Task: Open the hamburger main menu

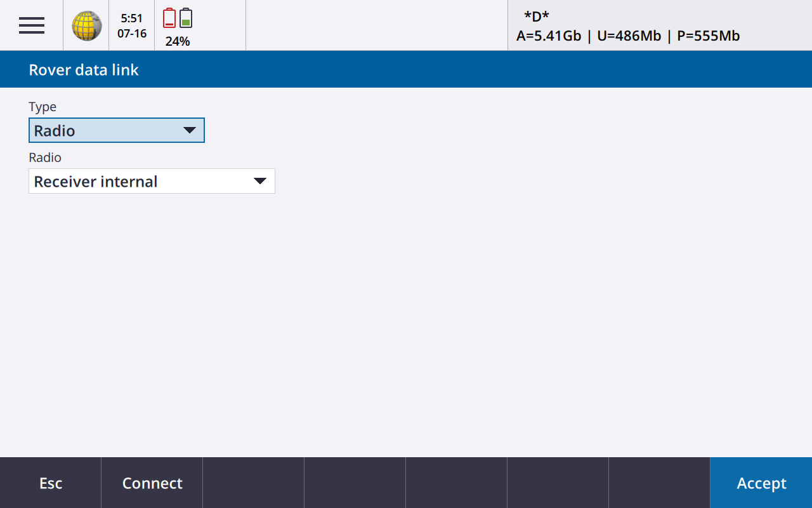Action: point(31,25)
